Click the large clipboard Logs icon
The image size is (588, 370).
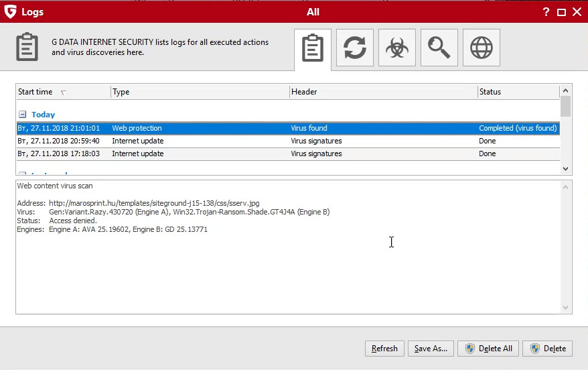point(27,47)
